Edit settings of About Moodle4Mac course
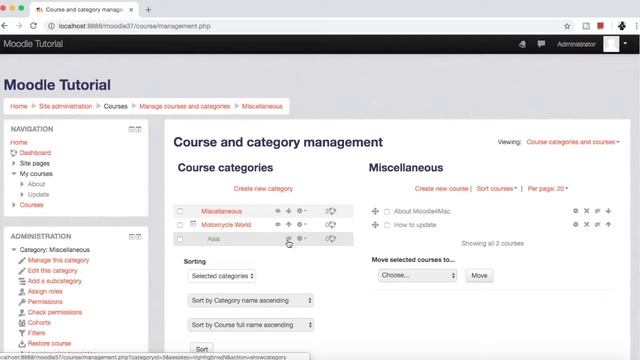This screenshot has width=640, height=360. (x=576, y=211)
